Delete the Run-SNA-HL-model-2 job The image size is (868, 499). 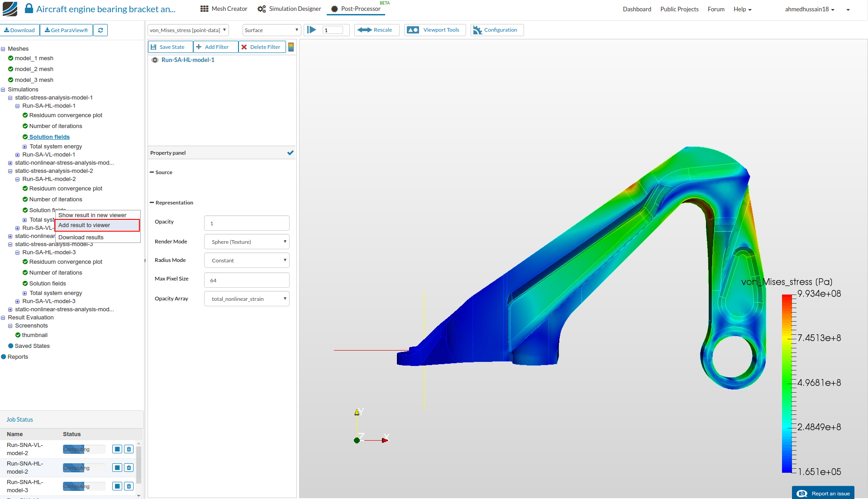[x=129, y=468]
